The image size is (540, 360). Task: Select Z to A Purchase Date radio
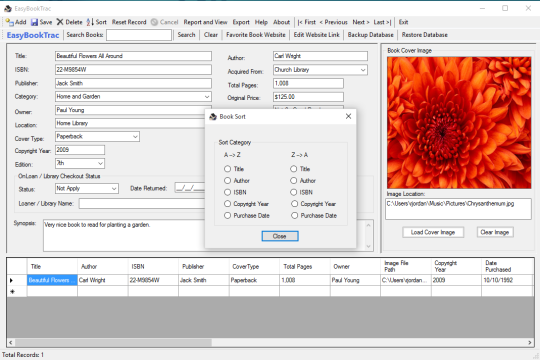coord(294,216)
